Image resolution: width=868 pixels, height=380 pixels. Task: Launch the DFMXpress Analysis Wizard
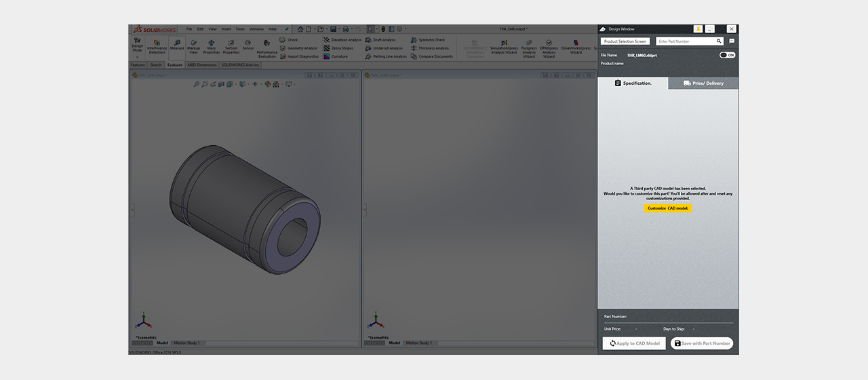coord(549,48)
